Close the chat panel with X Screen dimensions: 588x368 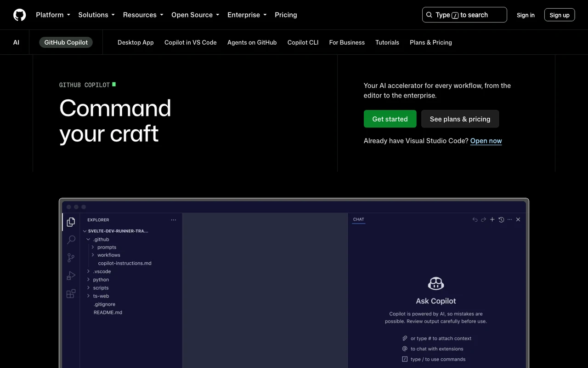tap(518, 219)
